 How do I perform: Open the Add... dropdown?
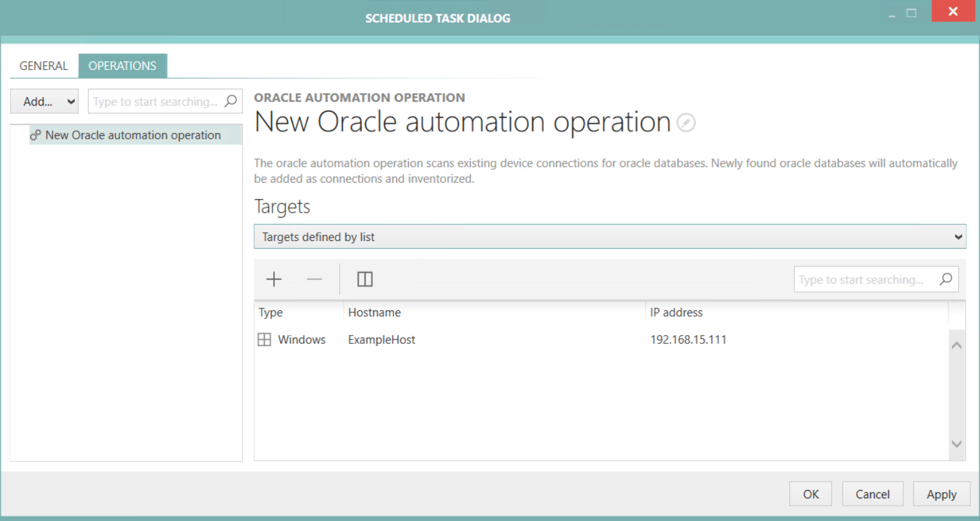(43, 101)
